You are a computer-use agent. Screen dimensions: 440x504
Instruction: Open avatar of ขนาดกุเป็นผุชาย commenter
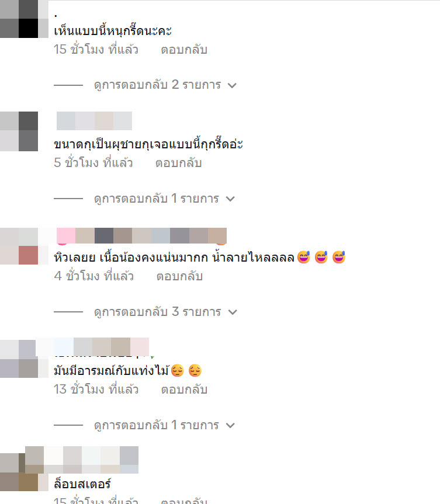click(19, 131)
